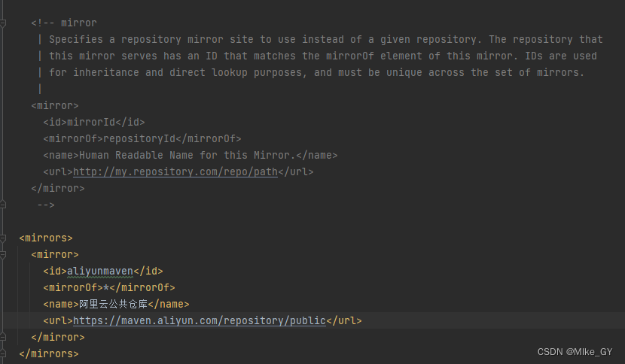Click closing </url> tag on highlighted line

tap(344, 320)
